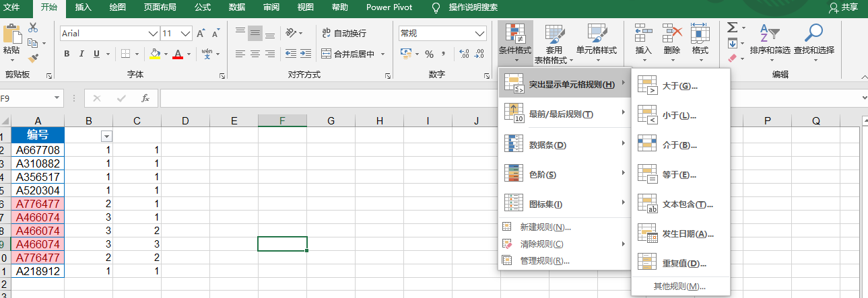The width and height of the screenshot is (868, 298).
Task: Click the Percent Style icon
Action: pyautogui.click(x=429, y=54)
